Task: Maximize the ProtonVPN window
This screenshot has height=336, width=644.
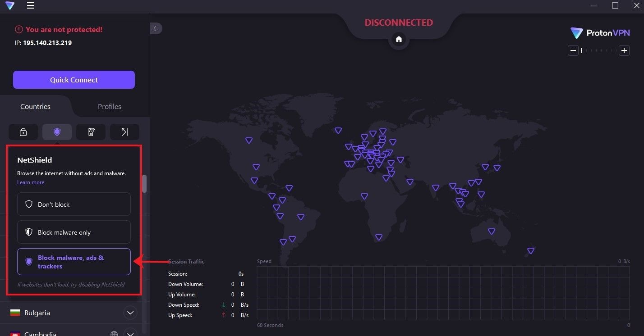Action: click(x=615, y=5)
